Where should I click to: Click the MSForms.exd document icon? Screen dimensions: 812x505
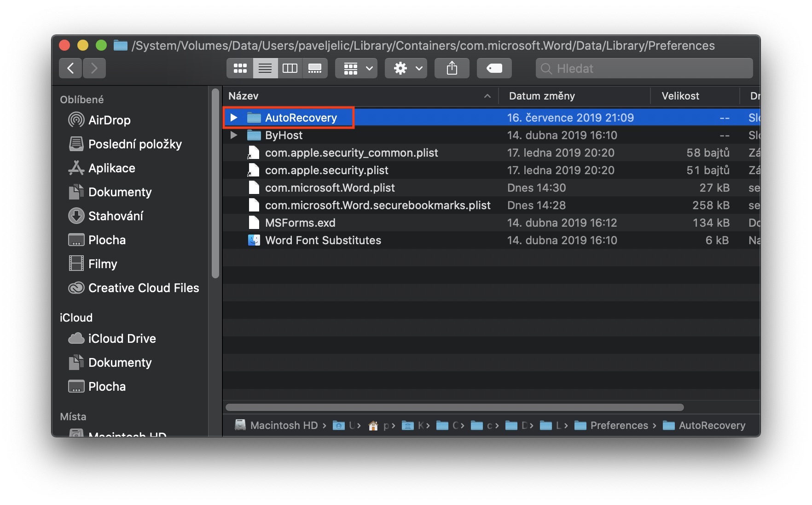(x=254, y=223)
